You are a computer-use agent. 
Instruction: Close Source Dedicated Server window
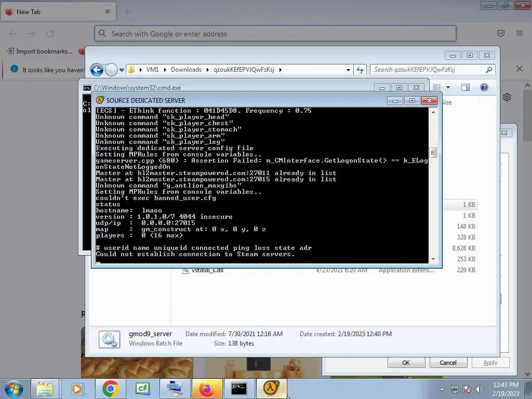429,100
